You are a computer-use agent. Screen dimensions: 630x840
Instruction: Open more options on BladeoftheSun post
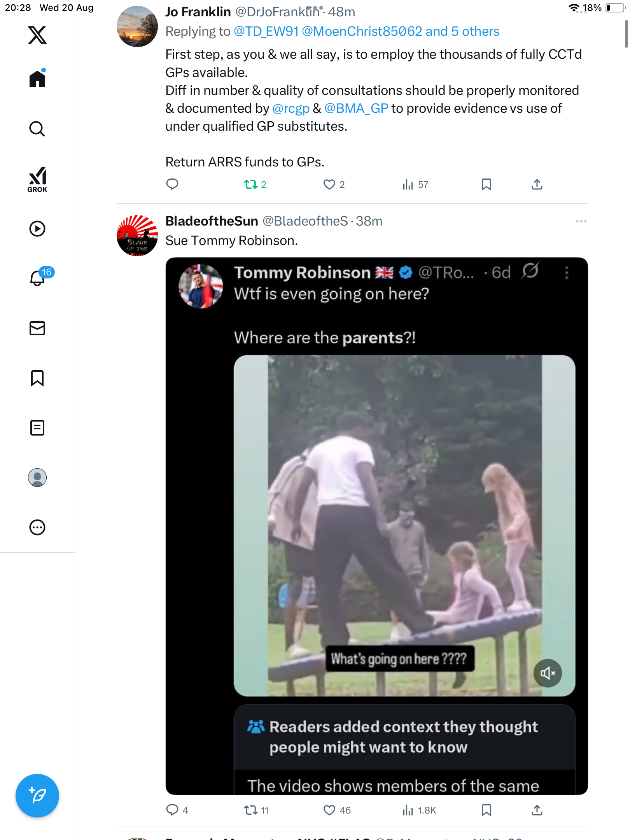[581, 221]
